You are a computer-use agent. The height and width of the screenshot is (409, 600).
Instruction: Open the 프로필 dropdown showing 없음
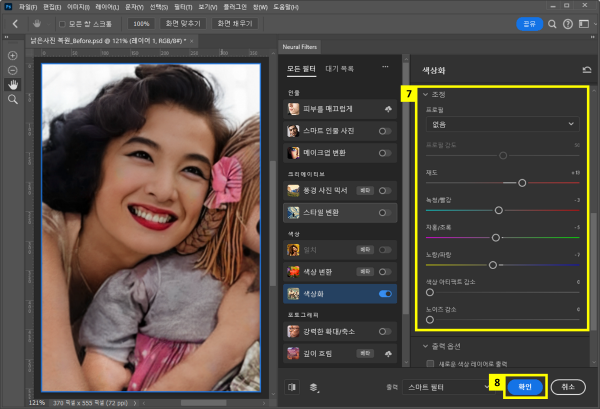click(x=502, y=124)
